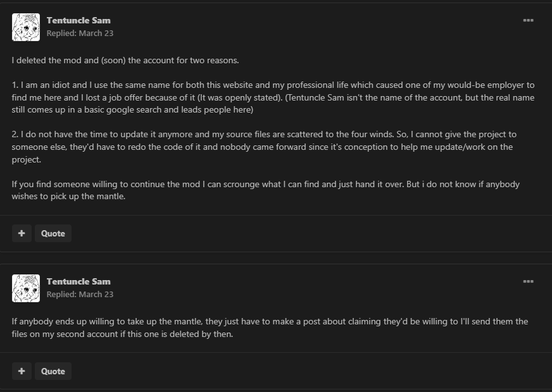Quote the second post about the second account
The height and width of the screenshot is (392, 552).
(x=53, y=371)
